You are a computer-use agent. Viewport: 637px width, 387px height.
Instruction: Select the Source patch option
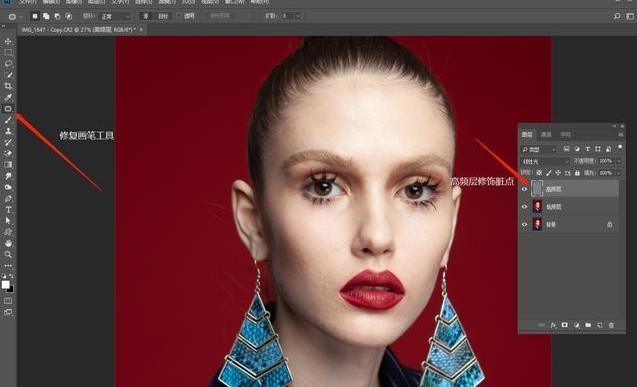tap(145, 16)
